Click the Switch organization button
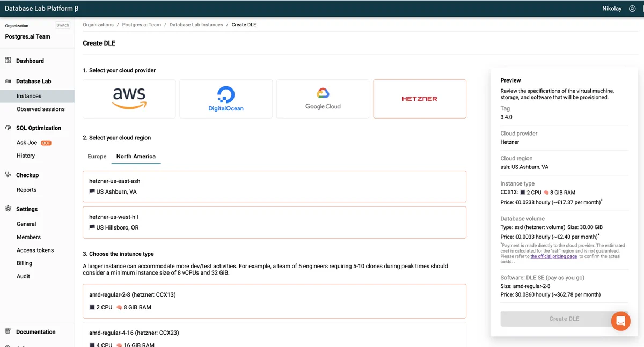The height and width of the screenshot is (347, 644). [x=63, y=25]
